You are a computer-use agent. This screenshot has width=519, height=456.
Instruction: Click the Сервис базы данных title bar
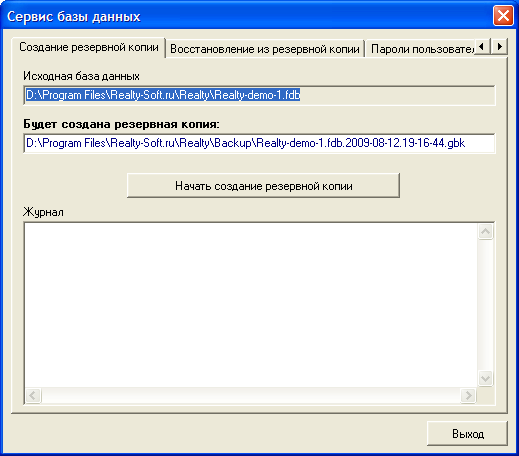tap(247, 16)
